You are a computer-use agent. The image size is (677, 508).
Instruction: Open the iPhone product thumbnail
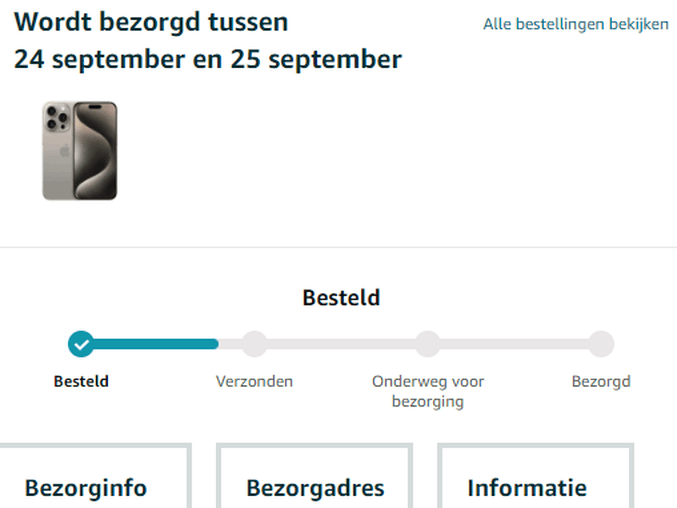tap(80, 151)
